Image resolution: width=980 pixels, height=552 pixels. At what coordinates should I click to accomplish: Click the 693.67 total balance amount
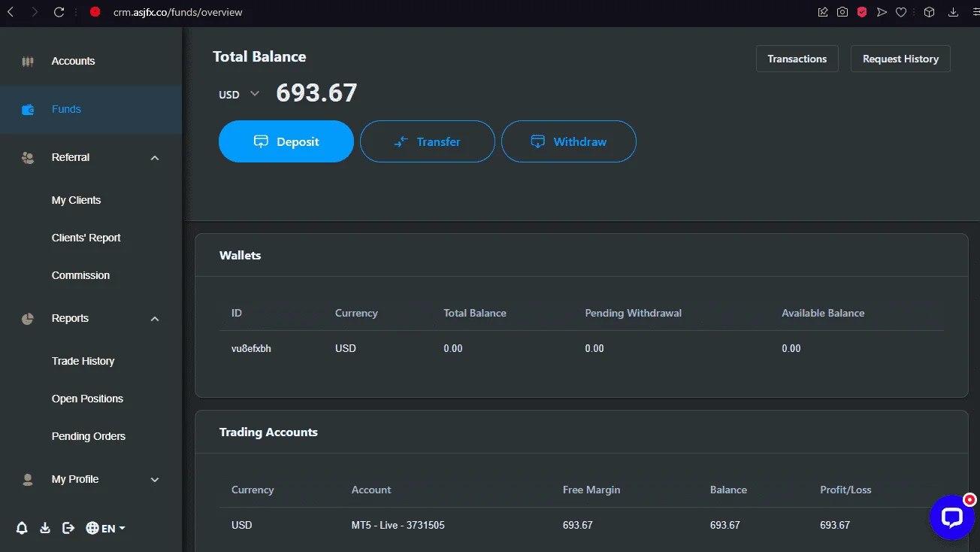(x=316, y=93)
